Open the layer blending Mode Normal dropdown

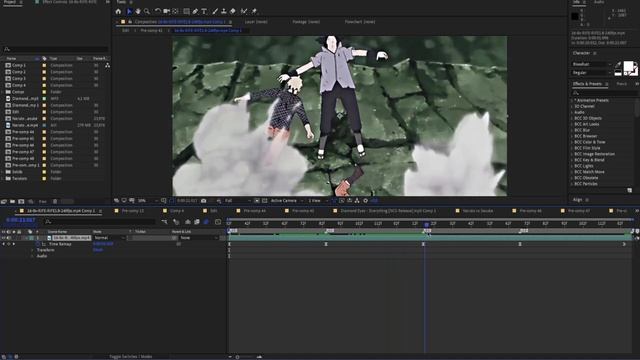point(109,238)
